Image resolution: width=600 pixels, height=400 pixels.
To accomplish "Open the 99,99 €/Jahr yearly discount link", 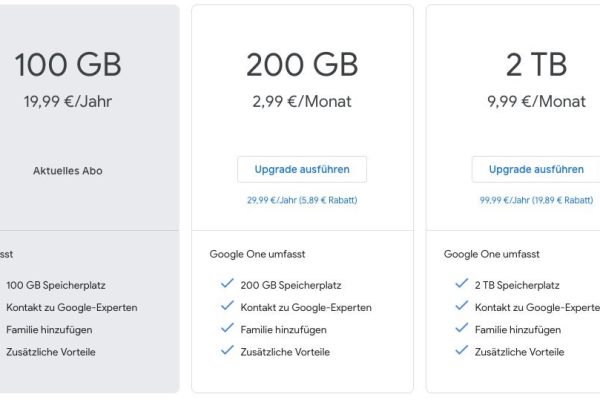I will pyautogui.click(x=536, y=200).
